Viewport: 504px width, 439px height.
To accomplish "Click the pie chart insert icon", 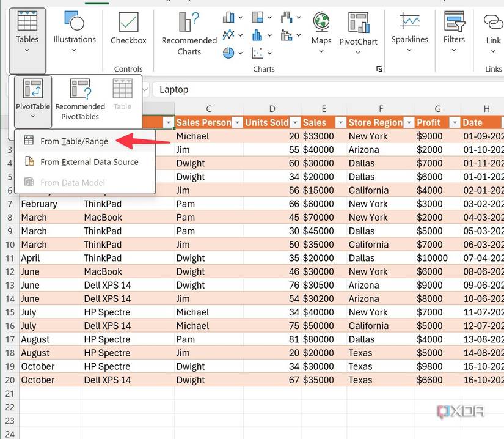I will [228, 53].
